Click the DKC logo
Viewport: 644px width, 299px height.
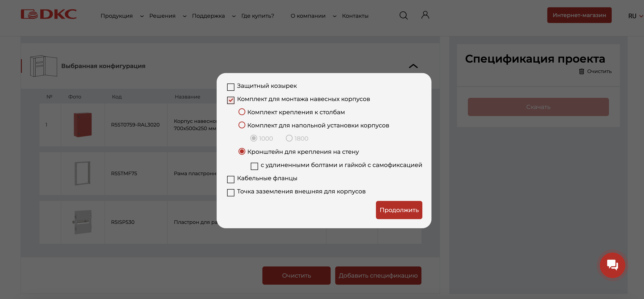48,14
